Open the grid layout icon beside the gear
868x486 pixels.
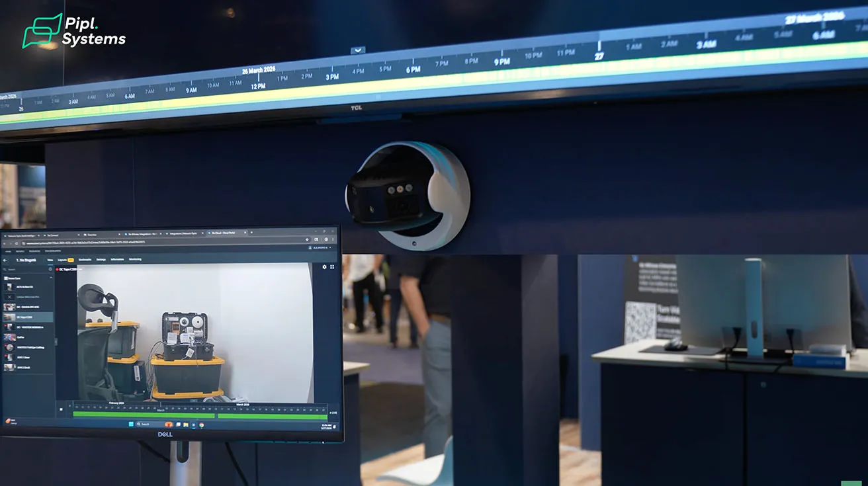[332, 266]
